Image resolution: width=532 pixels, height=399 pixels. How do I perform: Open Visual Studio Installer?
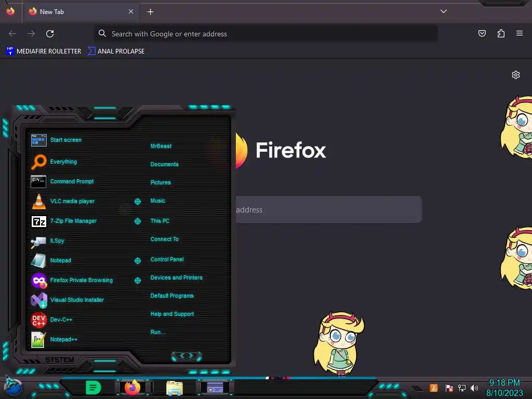point(68,300)
